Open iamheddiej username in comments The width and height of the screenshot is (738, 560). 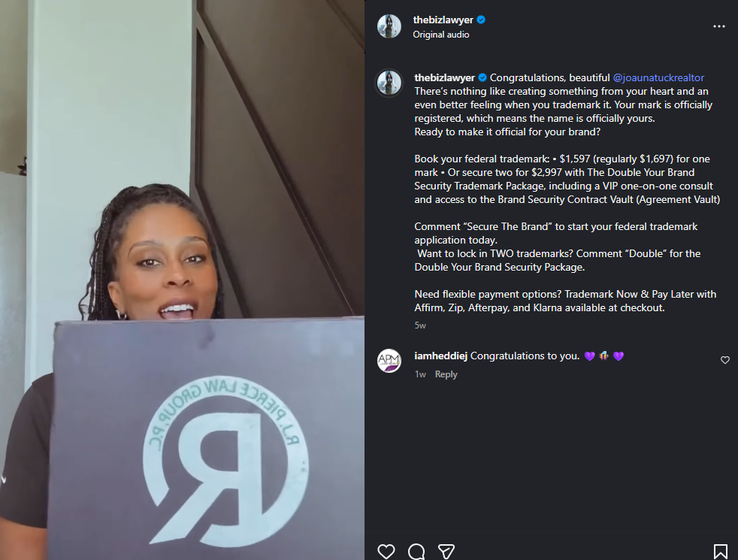(x=440, y=356)
